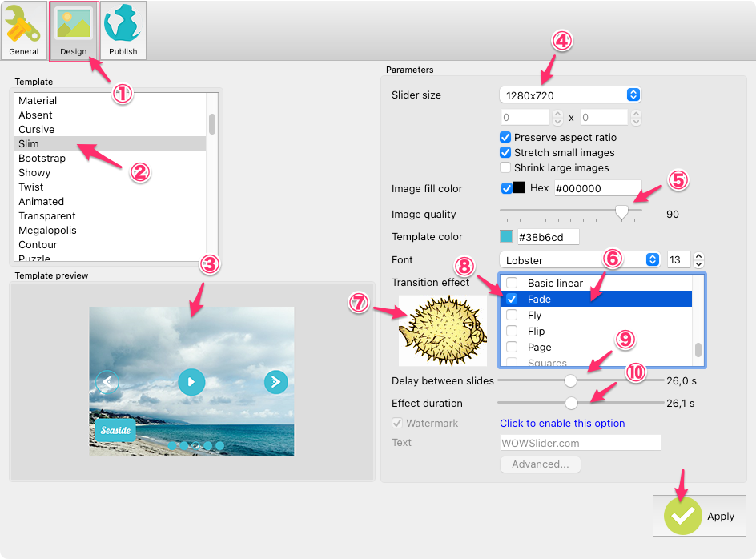Choose the Megalopolis template
756x559 pixels.
(48, 231)
